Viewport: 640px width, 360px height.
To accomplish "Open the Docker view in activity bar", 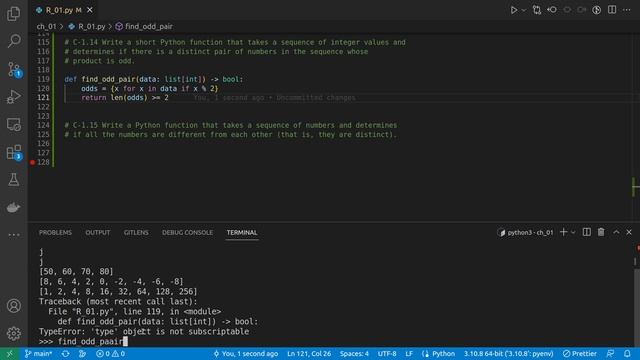I will (x=13, y=207).
